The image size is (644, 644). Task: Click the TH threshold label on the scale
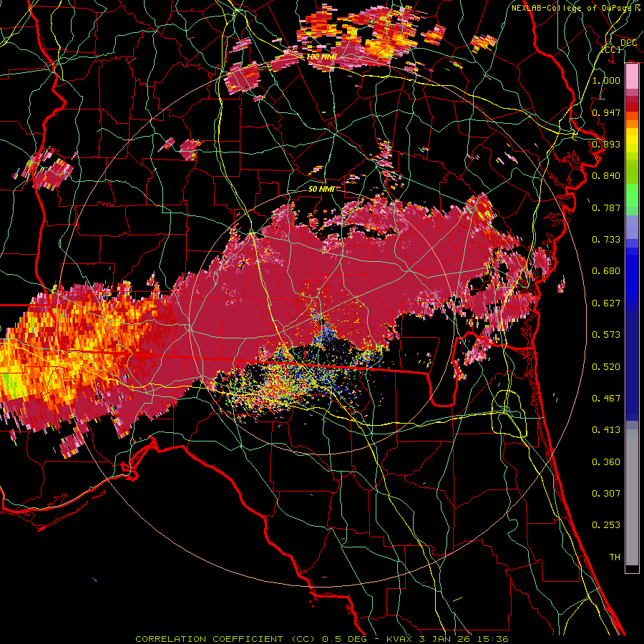615,557
